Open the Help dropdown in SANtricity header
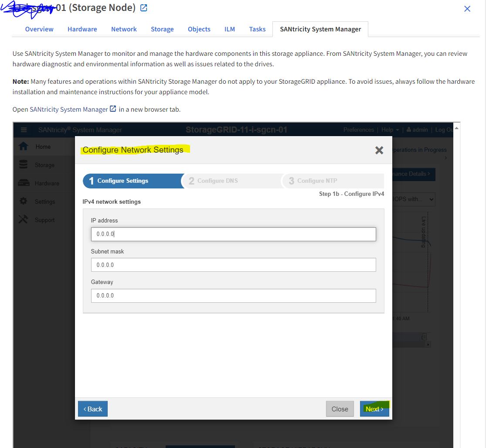The image size is (486, 448). [389, 130]
